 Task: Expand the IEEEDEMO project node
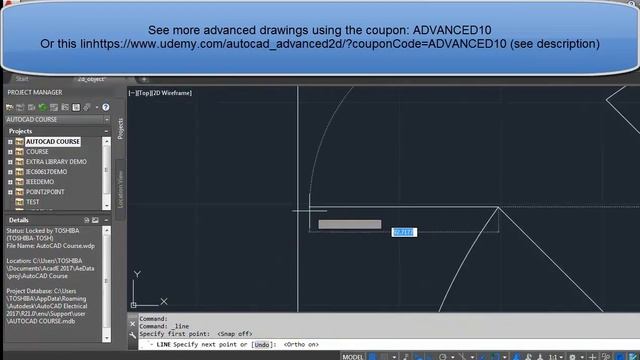click(10, 182)
